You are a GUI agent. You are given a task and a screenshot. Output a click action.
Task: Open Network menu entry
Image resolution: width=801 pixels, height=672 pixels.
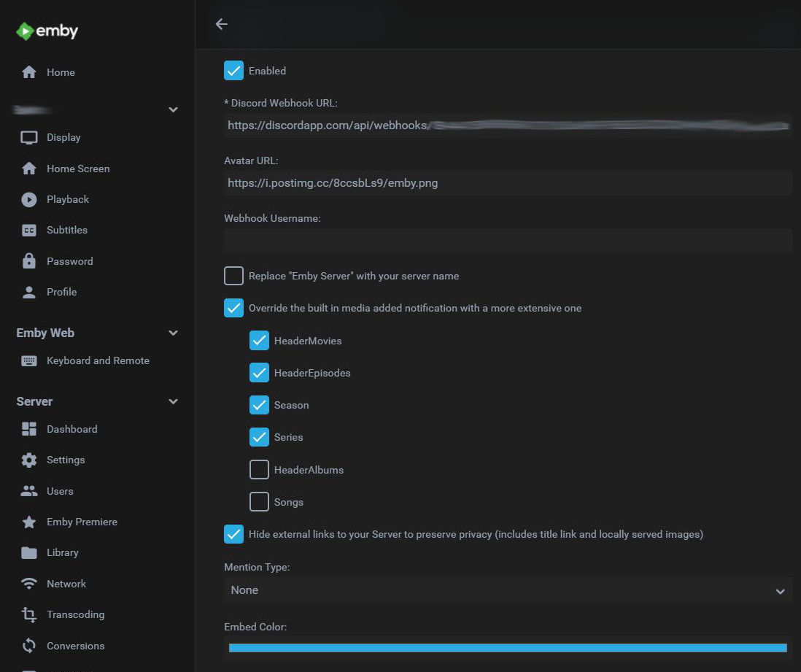click(x=66, y=584)
